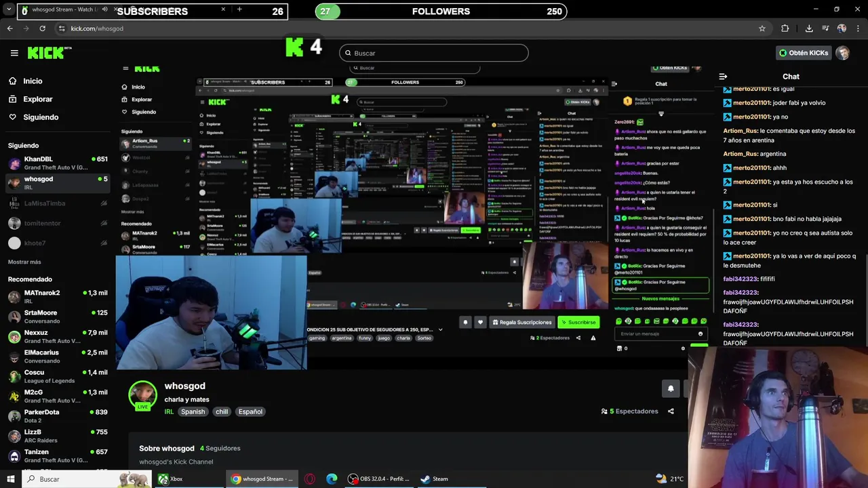This screenshot has width=868, height=488.
Task: Open Opera browser from the taskbar
Action: (310, 479)
